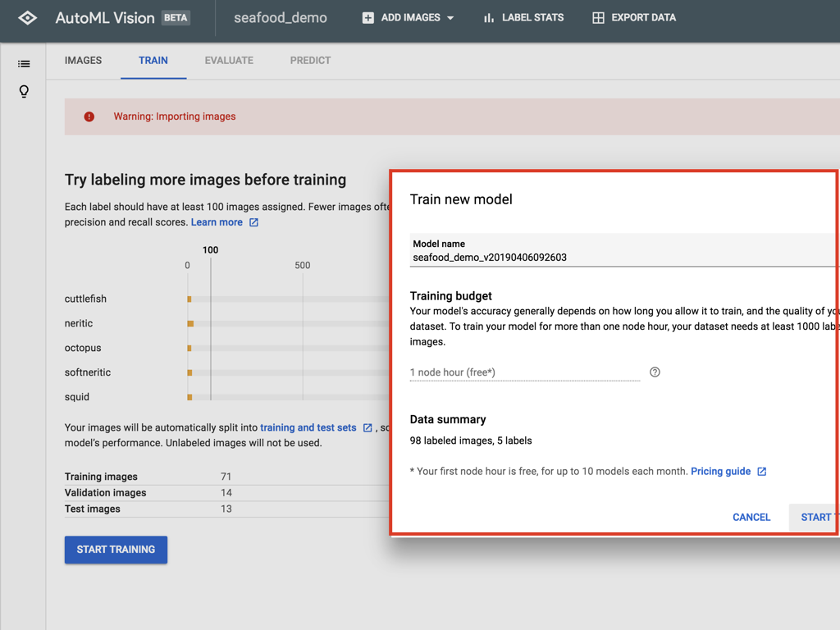
Task: Click the Test images count 13
Action: click(x=226, y=509)
